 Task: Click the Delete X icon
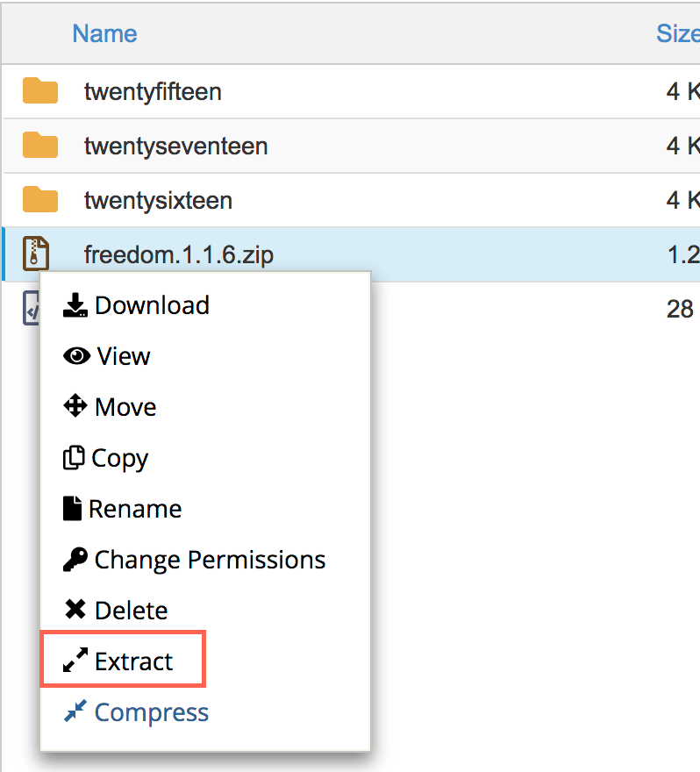pyautogui.click(x=75, y=611)
